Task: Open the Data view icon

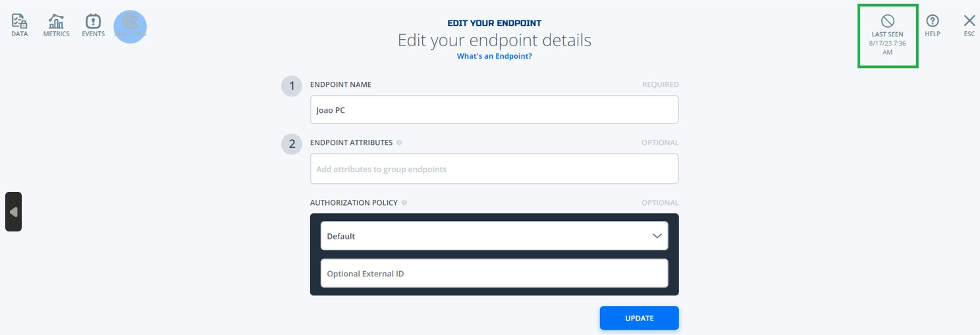Action: pos(20,21)
